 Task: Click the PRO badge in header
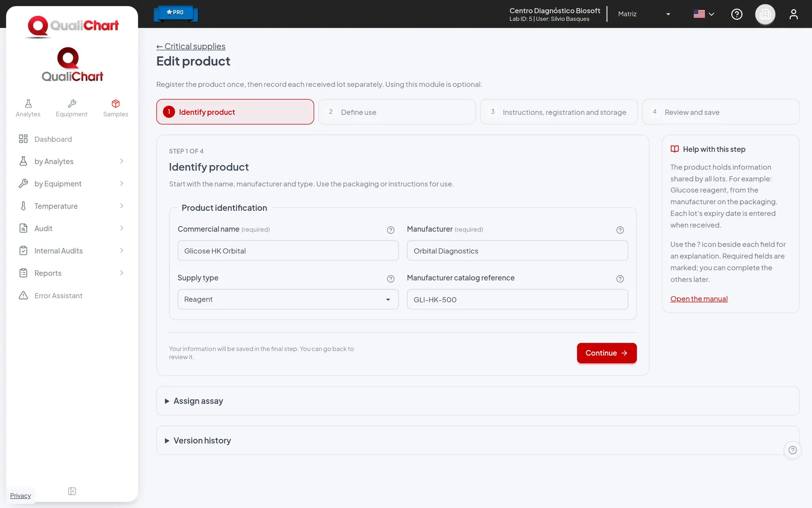coord(176,13)
